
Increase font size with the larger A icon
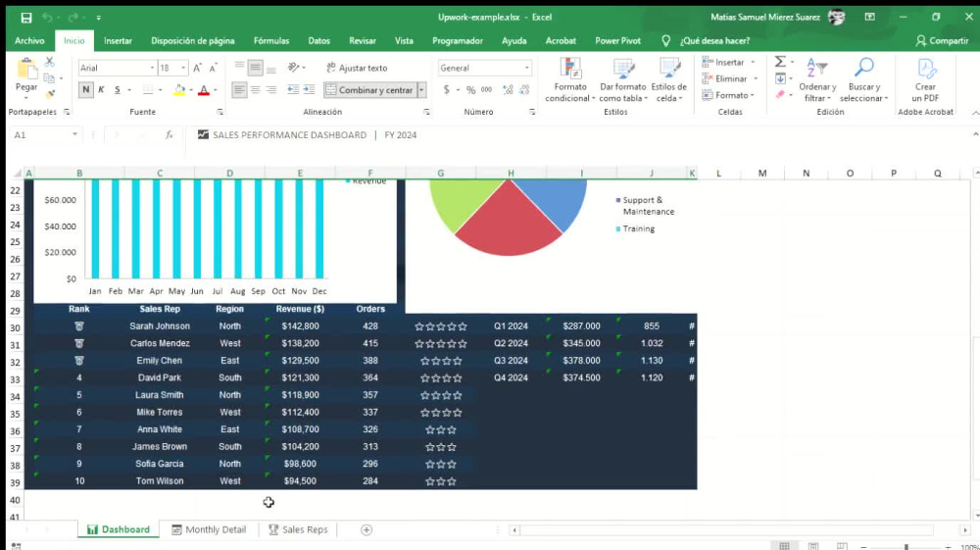(x=198, y=68)
